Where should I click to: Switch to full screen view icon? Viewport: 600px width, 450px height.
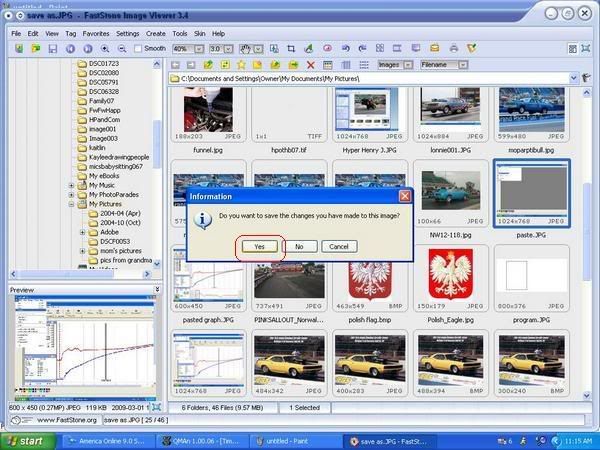586,49
